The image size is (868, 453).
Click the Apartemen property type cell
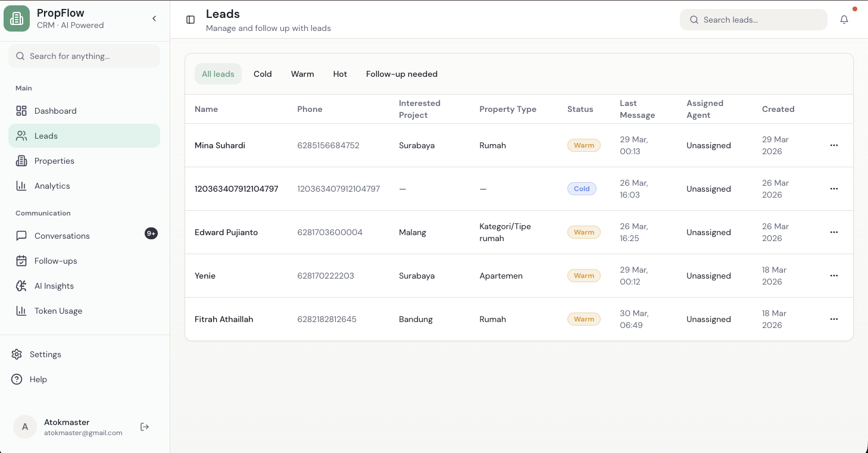501,276
